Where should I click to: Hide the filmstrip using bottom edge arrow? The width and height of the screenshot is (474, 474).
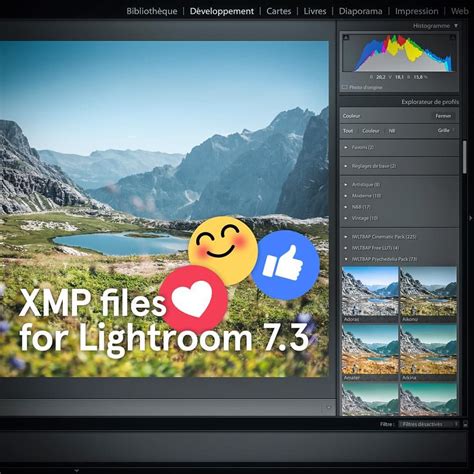77,470
